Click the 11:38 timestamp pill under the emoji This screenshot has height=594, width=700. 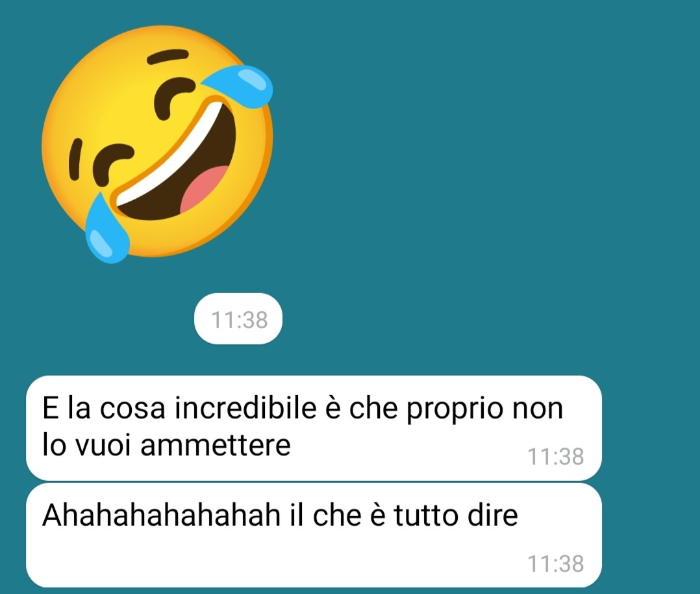point(238,319)
